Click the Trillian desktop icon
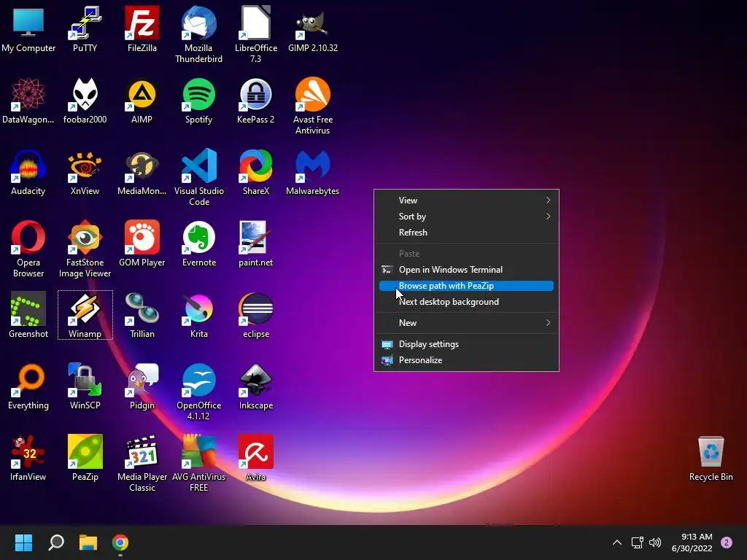This screenshot has width=747, height=560. [x=142, y=315]
